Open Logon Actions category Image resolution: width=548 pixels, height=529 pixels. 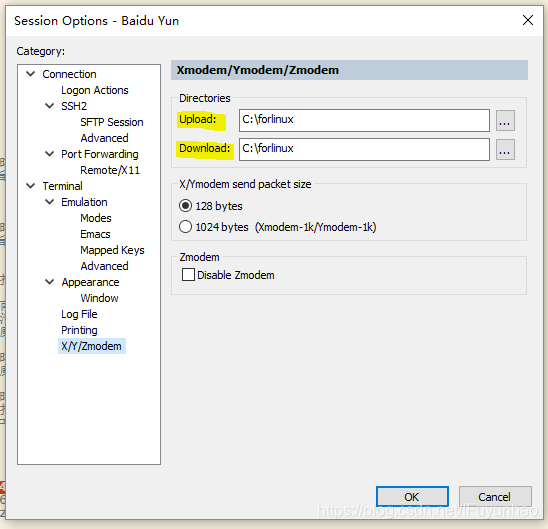click(95, 90)
